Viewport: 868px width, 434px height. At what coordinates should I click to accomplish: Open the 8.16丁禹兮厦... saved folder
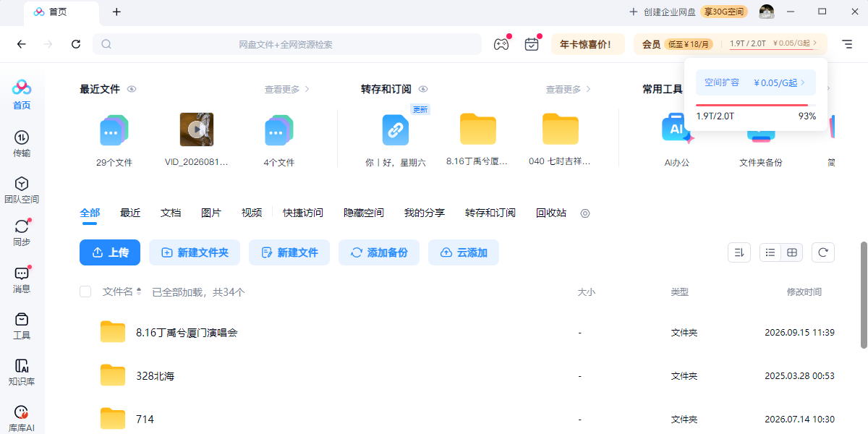(478, 130)
